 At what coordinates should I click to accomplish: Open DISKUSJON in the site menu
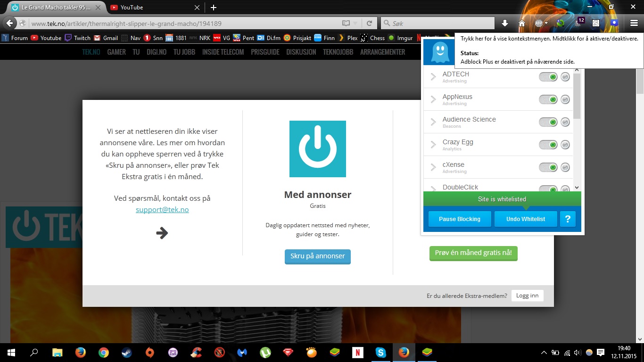click(x=301, y=52)
